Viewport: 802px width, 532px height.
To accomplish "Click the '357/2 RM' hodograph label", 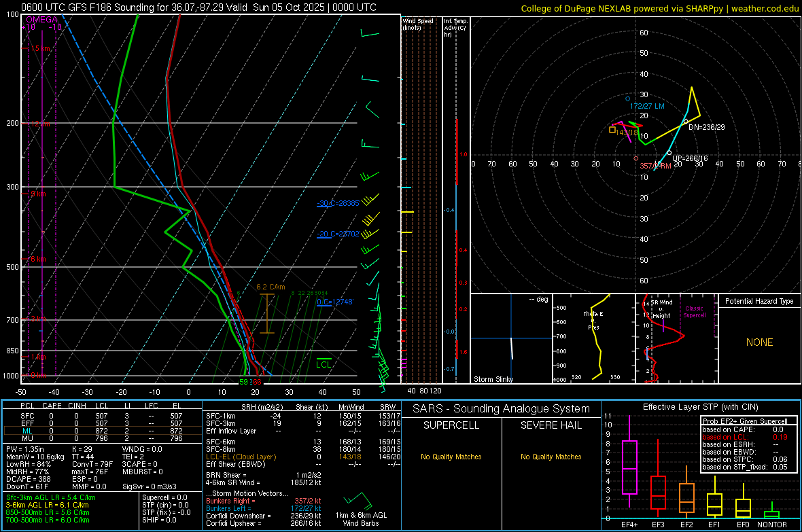I will pyautogui.click(x=655, y=166).
